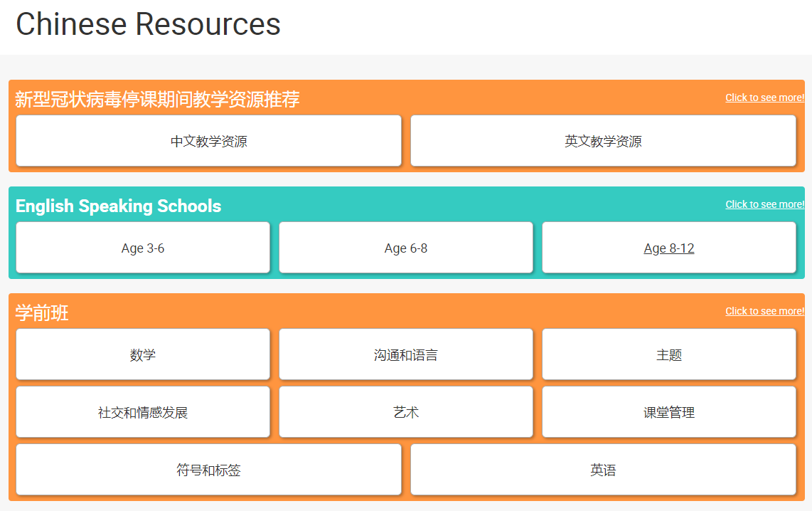The width and height of the screenshot is (812, 511).
Task: Select the Age 3-6 category
Action: [143, 248]
